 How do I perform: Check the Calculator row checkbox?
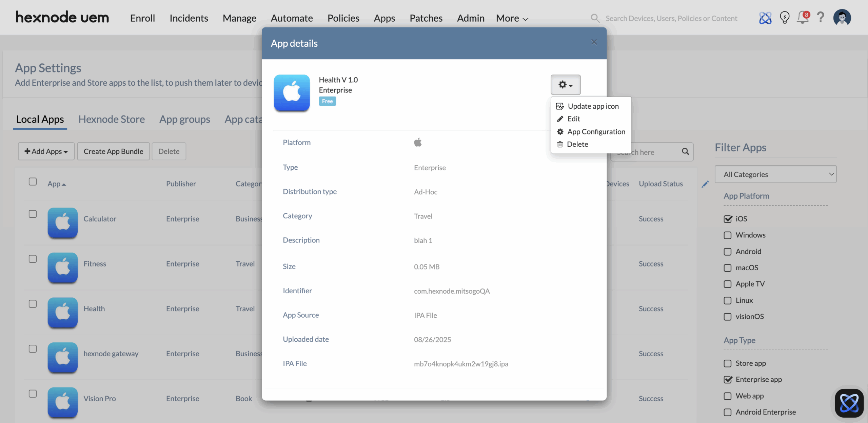tap(33, 214)
